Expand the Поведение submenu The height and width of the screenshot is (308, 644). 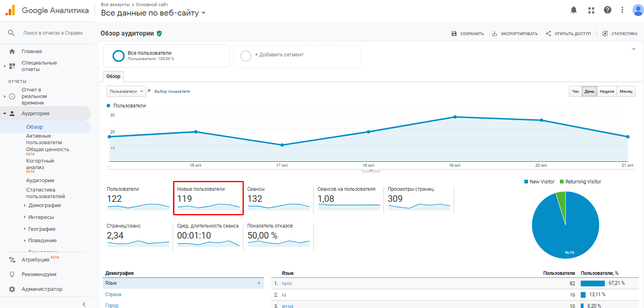click(x=25, y=241)
